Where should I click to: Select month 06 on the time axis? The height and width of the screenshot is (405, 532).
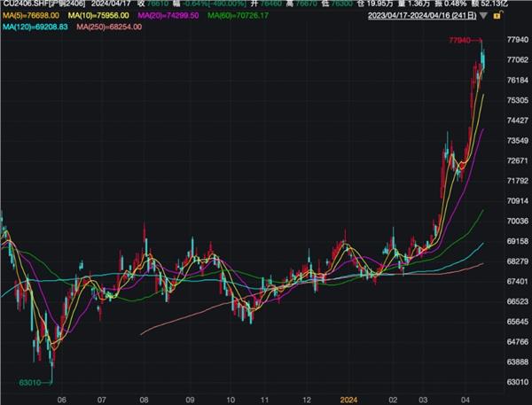pos(61,399)
